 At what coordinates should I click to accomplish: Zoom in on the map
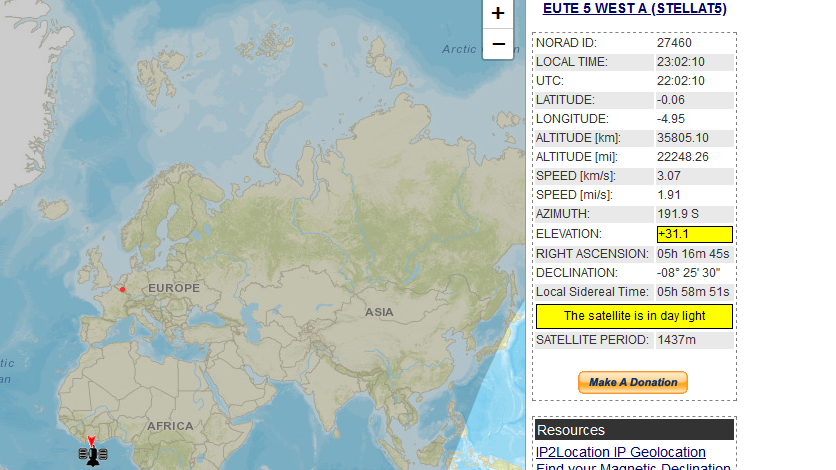click(x=498, y=13)
